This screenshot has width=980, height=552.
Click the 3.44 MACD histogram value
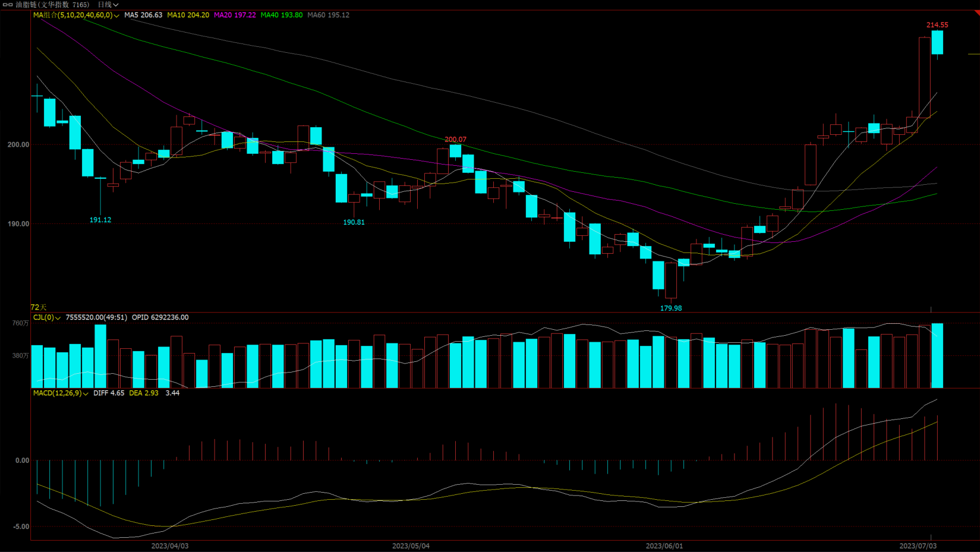(x=172, y=393)
